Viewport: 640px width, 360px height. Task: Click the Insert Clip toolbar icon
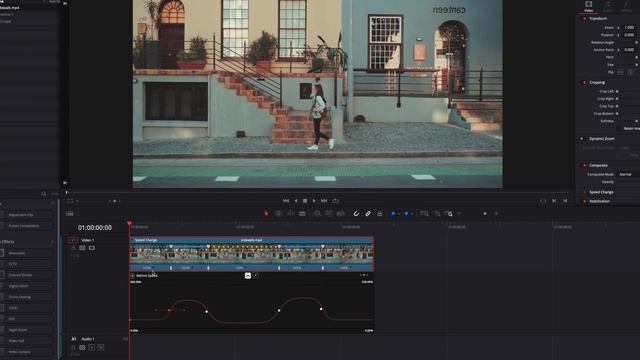click(317, 213)
